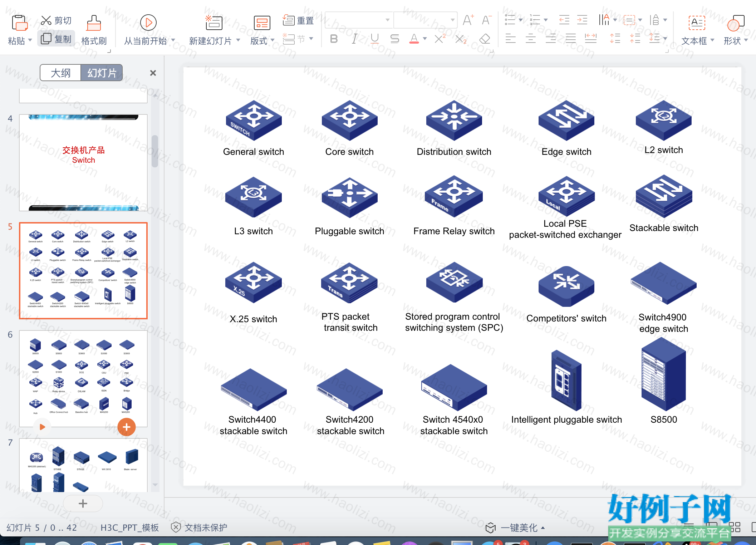The height and width of the screenshot is (545, 756).
Task: Apply superscript formatting
Action: point(440,38)
